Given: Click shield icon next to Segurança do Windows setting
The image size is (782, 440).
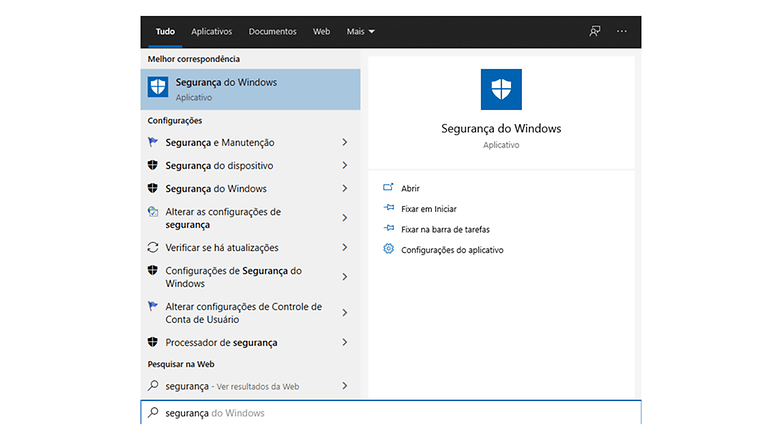Looking at the screenshot, I should coord(153,188).
